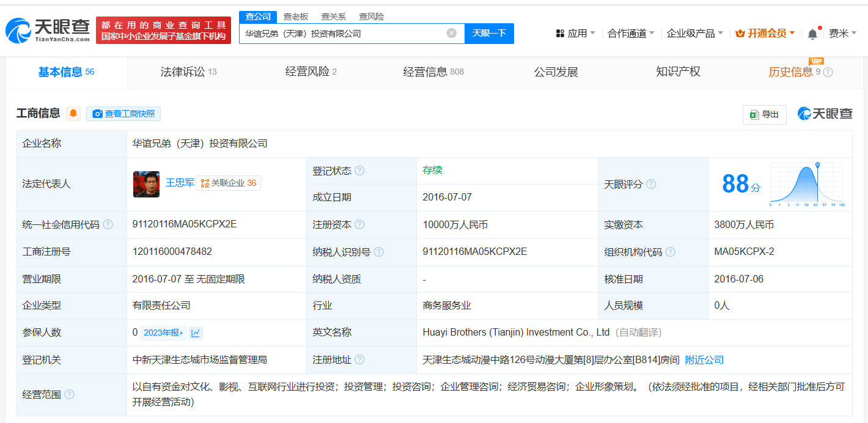This screenshot has width=868, height=423.
Task: Click the question mark beside 天眼评分
Action: [x=652, y=185]
